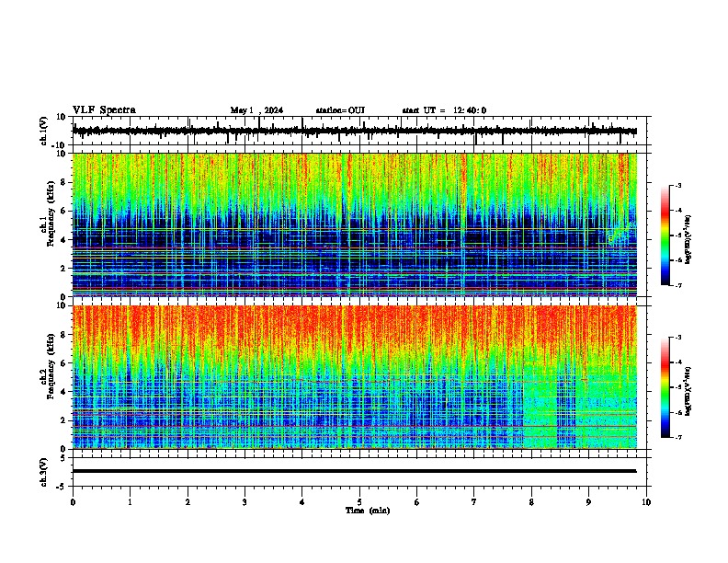Click time axis tick label "8"

[x=531, y=502]
